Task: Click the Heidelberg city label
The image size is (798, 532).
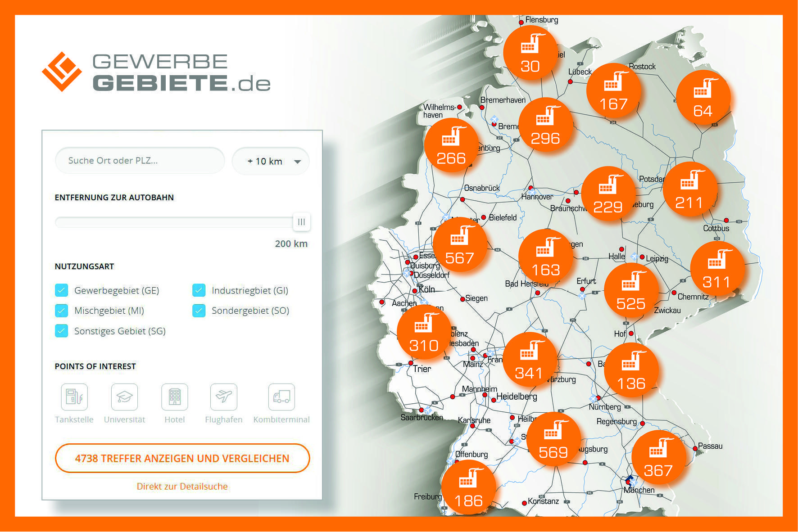Action: point(517,397)
